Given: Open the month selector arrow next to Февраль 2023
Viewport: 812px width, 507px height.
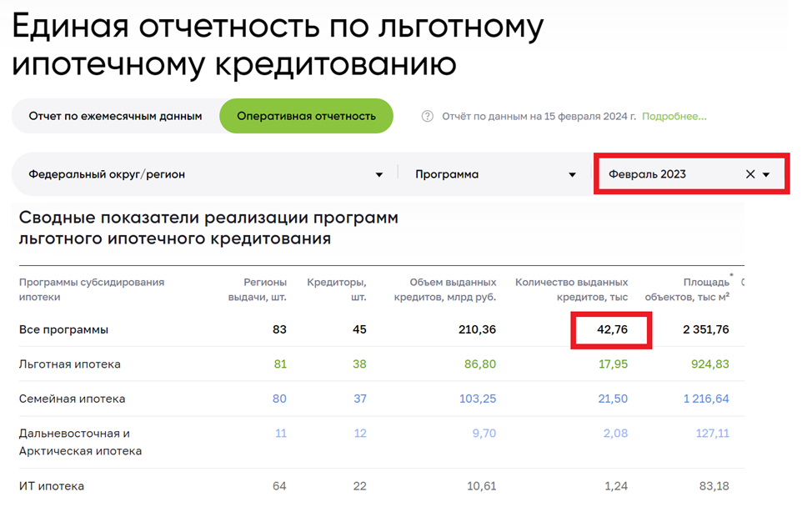Looking at the screenshot, I should coord(769,173).
